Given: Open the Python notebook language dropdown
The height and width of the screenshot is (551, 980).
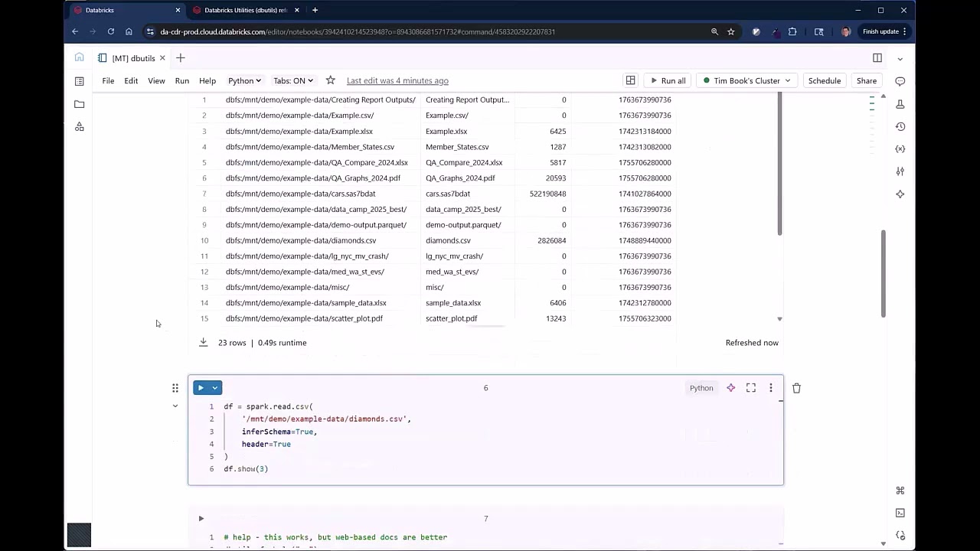Looking at the screenshot, I should coord(244,80).
